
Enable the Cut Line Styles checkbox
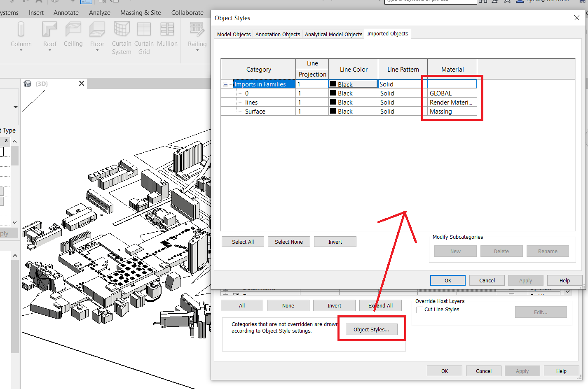[x=420, y=310]
